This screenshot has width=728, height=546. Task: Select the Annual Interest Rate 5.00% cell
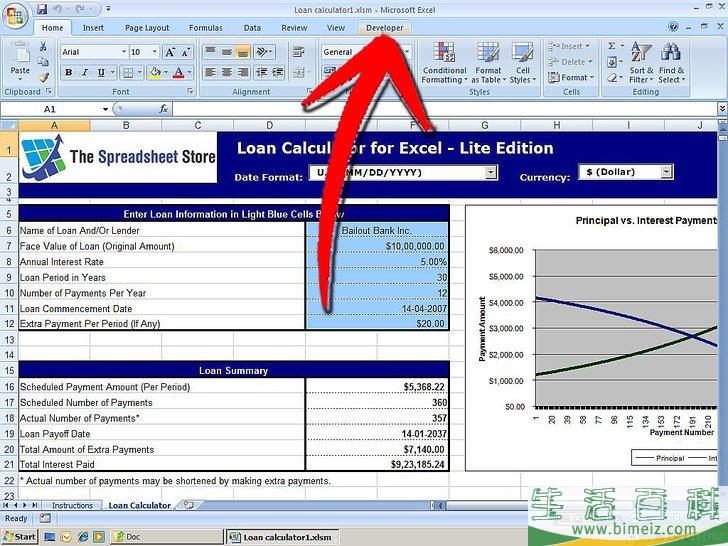377,262
